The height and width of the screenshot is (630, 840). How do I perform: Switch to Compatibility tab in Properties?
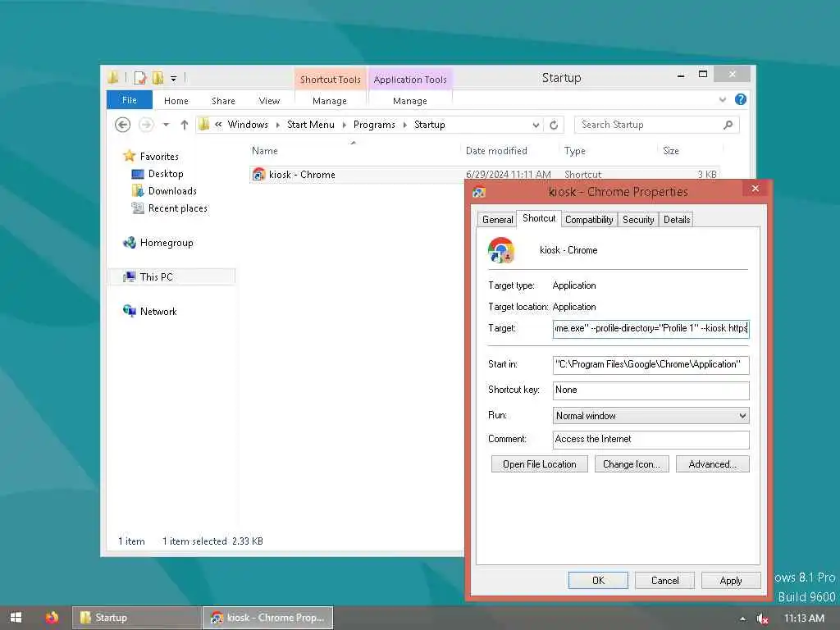tap(589, 220)
